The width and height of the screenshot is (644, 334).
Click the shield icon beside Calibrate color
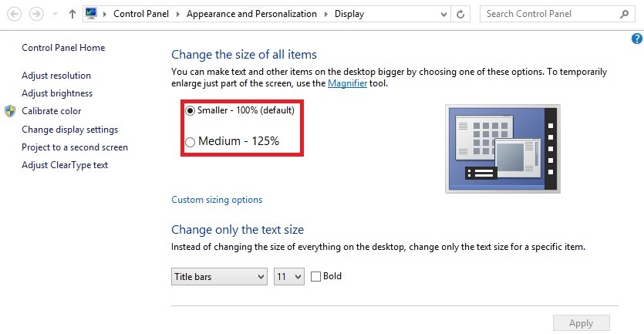pyautogui.click(x=11, y=111)
